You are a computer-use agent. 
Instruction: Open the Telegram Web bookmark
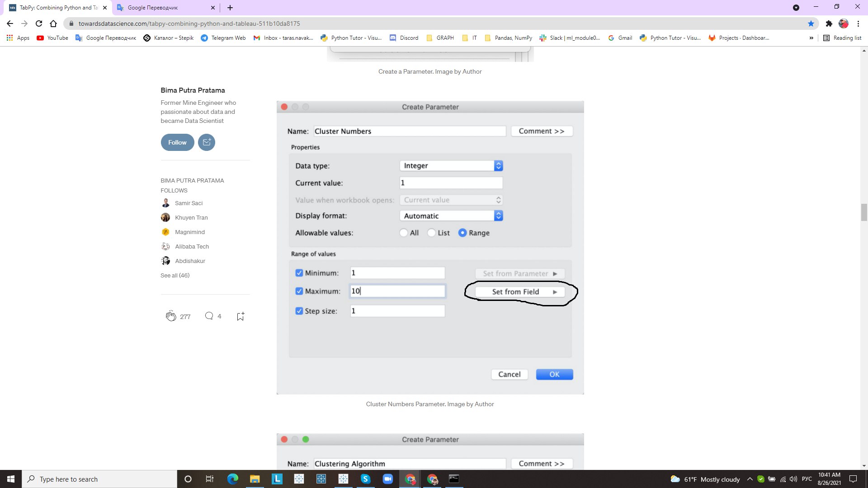point(223,38)
